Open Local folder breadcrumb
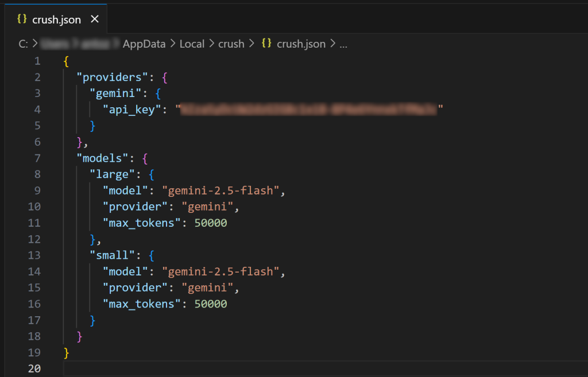 click(x=192, y=44)
